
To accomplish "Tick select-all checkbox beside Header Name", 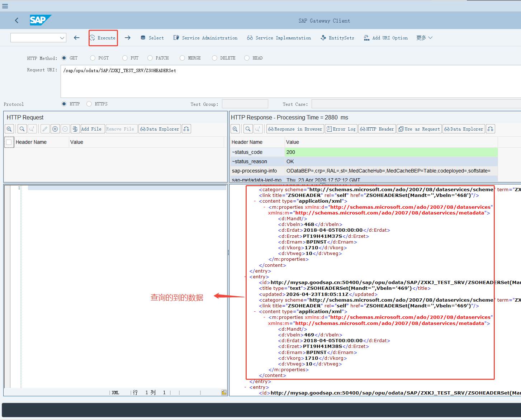I will (9, 142).
